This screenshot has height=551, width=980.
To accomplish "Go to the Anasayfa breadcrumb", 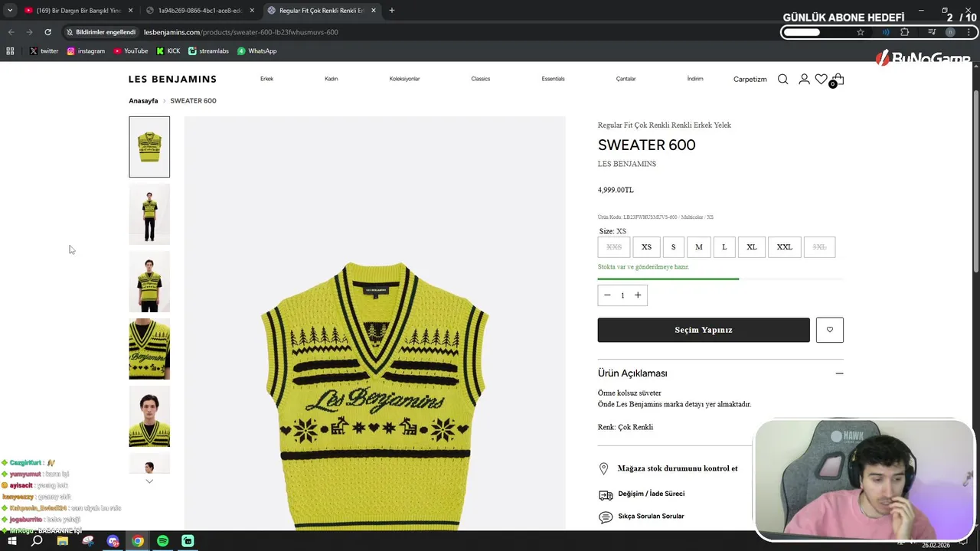I will pos(143,101).
